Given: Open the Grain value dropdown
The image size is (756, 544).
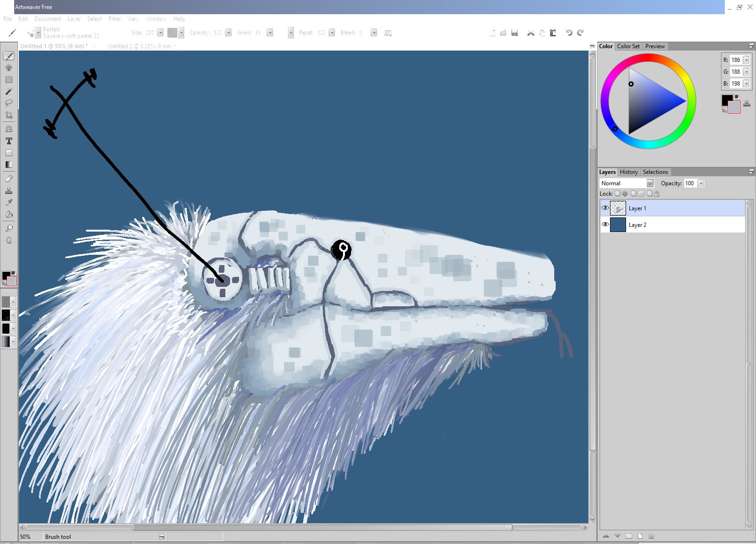Looking at the screenshot, I should pos(270,33).
